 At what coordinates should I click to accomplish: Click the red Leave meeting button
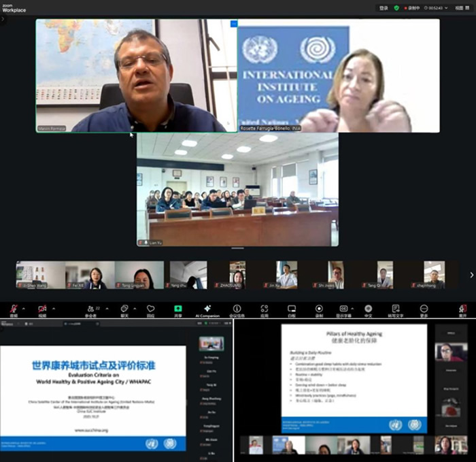[462, 309]
